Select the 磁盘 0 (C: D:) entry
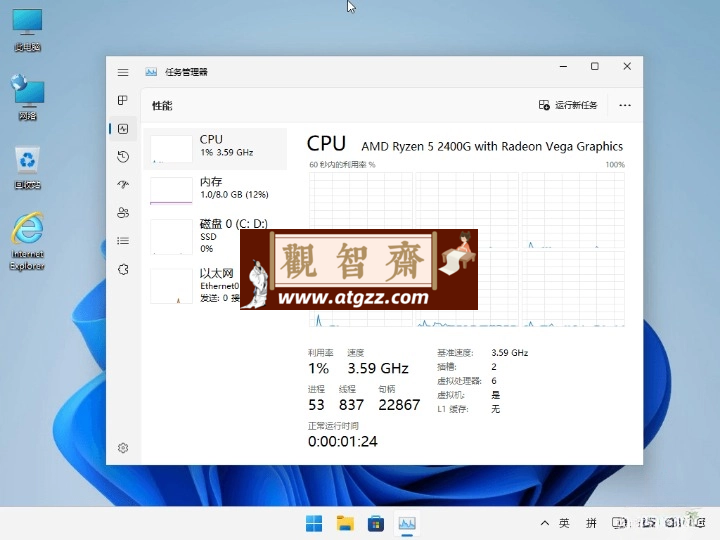Viewport: 720px width, 540px height. coord(215,236)
